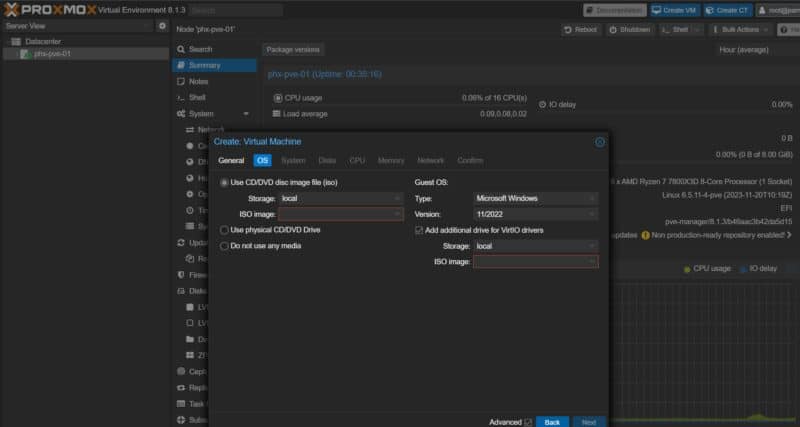Open the Notes section in sidebar
Viewport: 800px width, 427px height.
[x=198, y=81]
